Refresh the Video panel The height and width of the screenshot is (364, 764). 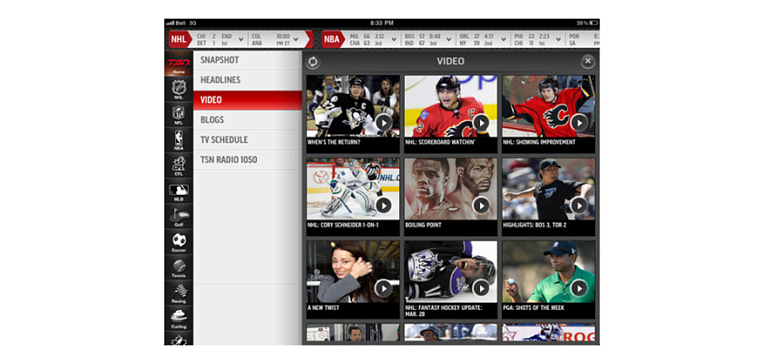tap(313, 61)
